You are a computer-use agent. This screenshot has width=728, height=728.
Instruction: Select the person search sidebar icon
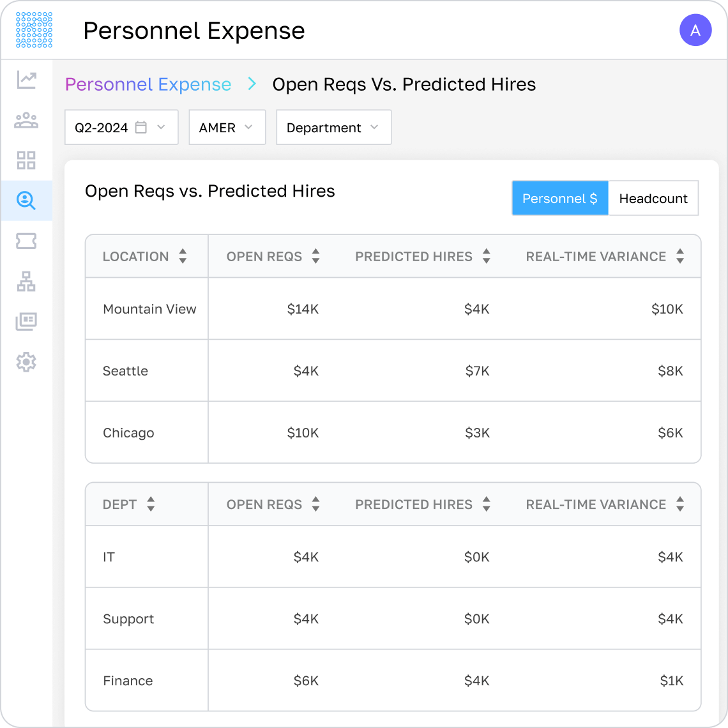coord(26,201)
